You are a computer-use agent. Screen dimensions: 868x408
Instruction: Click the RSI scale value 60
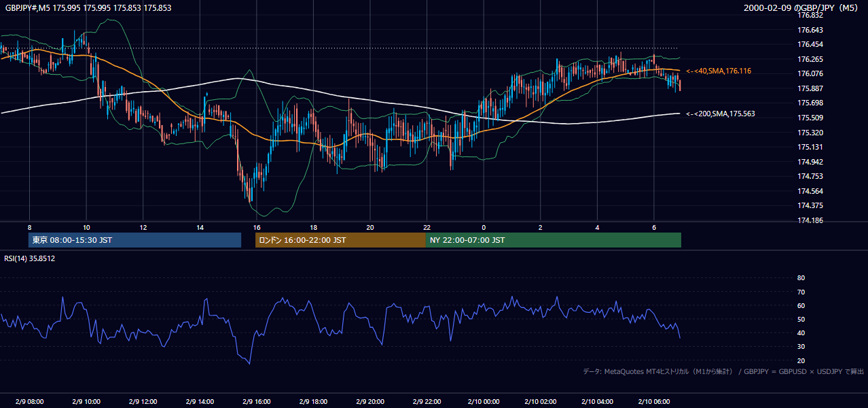click(801, 305)
